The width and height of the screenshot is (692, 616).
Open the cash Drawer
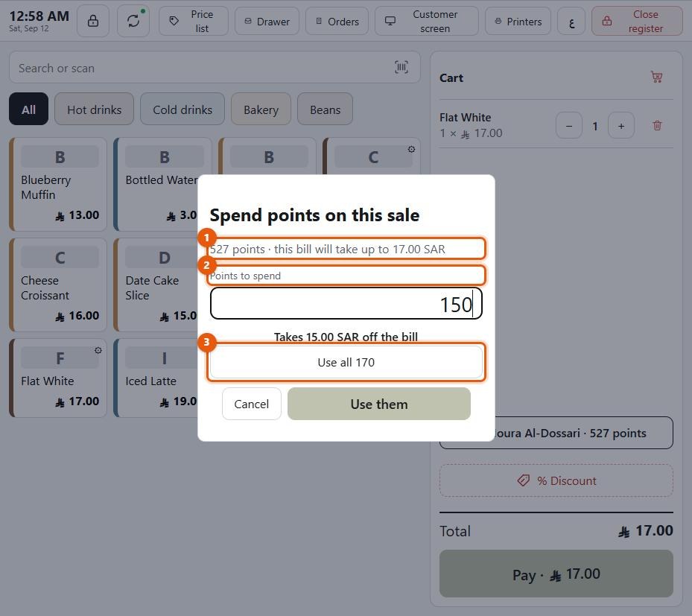click(x=267, y=21)
